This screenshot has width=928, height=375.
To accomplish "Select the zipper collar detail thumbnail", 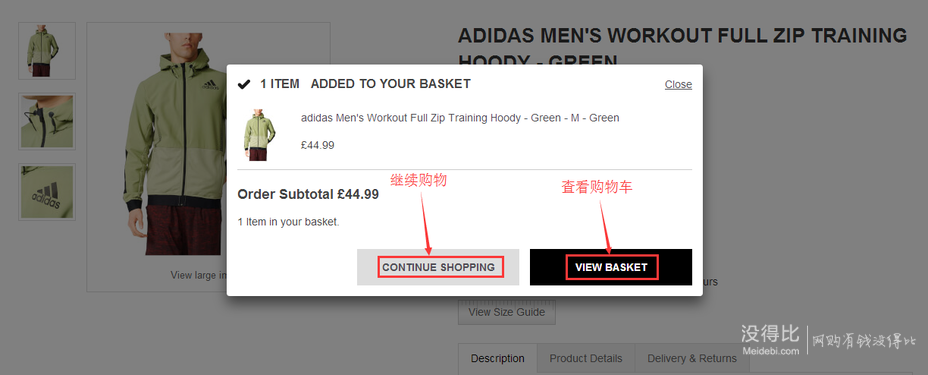I will click(x=47, y=121).
